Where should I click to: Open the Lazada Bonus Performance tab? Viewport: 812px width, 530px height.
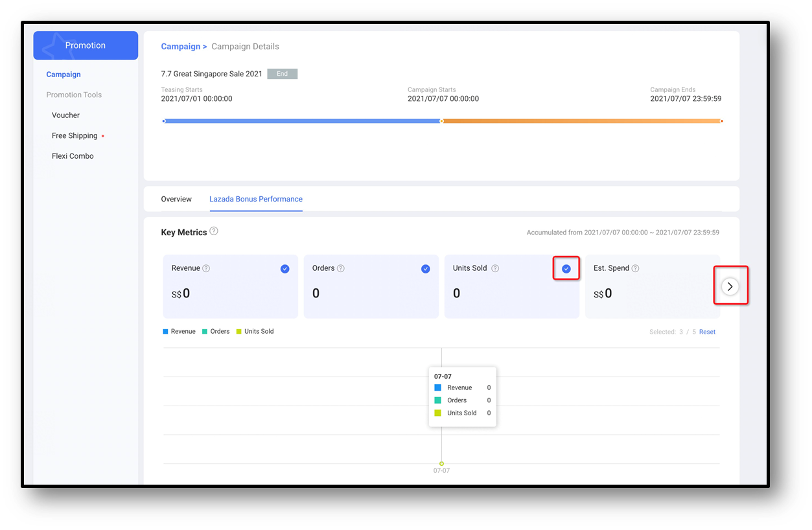coord(255,199)
